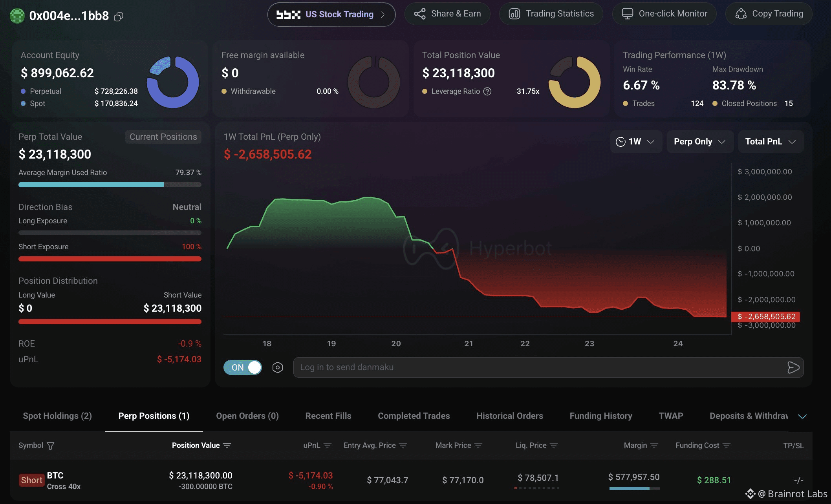Click the red -2,658,505.62 chart price label

click(x=766, y=317)
